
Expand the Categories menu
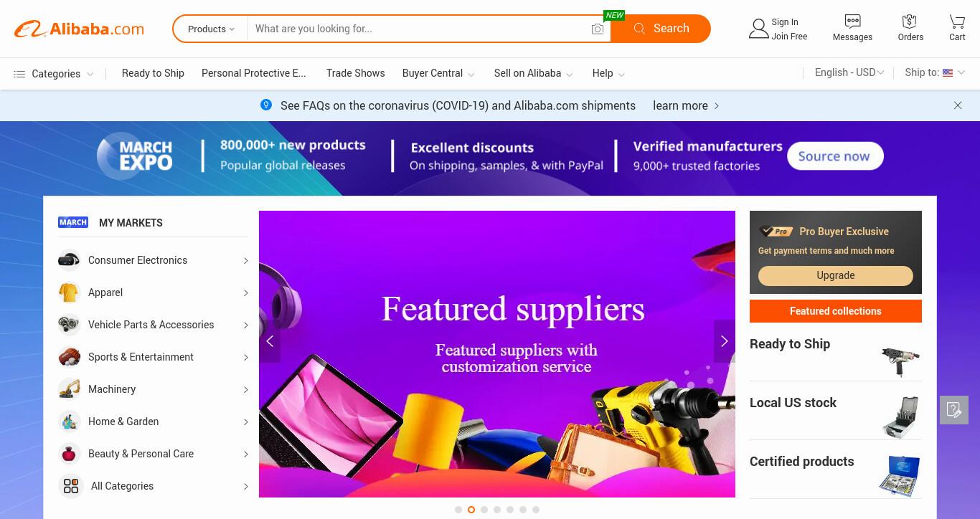pos(54,74)
